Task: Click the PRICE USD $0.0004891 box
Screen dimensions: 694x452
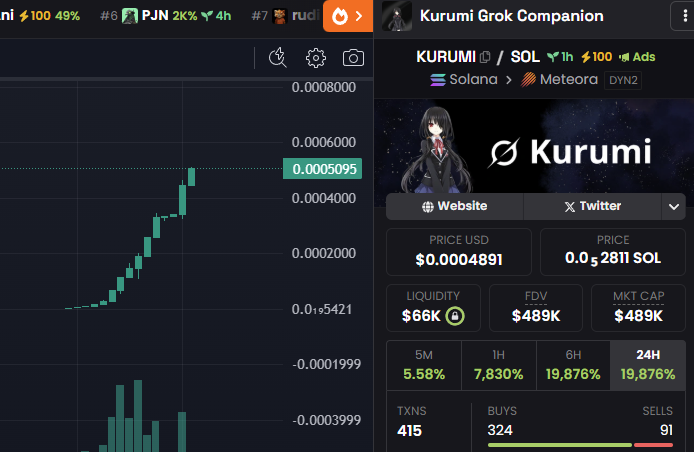Action: (x=459, y=252)
